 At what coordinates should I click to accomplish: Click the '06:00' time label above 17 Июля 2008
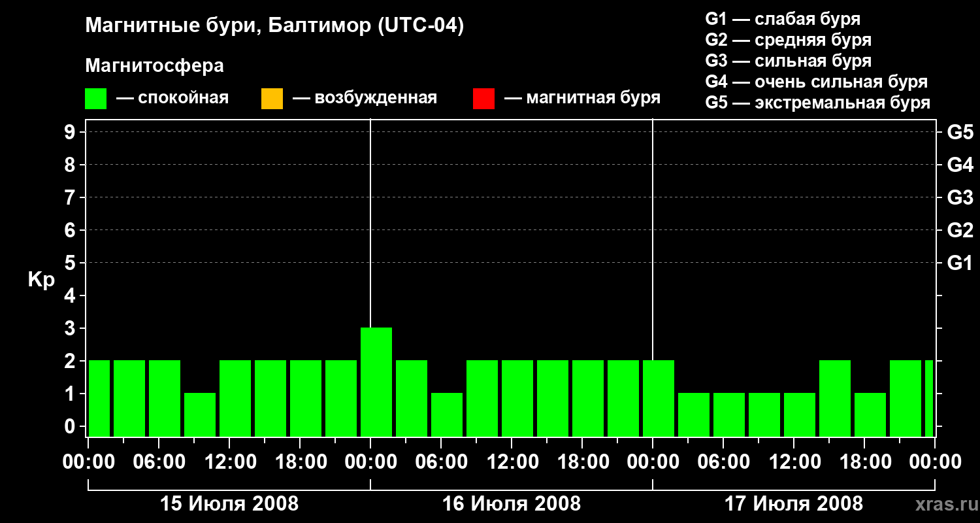click(x=724, y=462)
